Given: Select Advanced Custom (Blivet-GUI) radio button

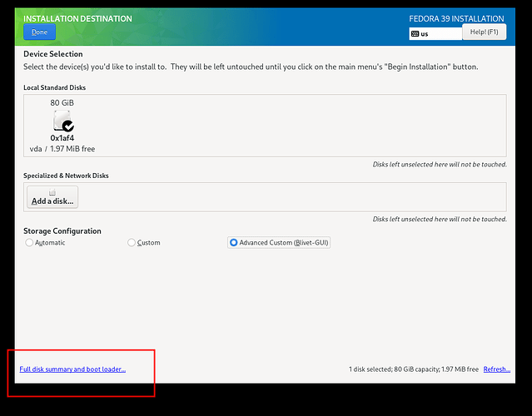Looking at the screenshot, I should (x=279, y=243).
